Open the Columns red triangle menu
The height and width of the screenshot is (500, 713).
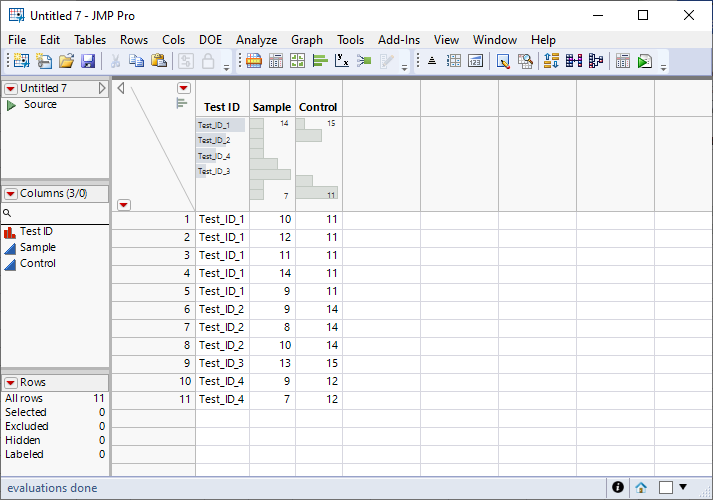click(x=11, y=194)
